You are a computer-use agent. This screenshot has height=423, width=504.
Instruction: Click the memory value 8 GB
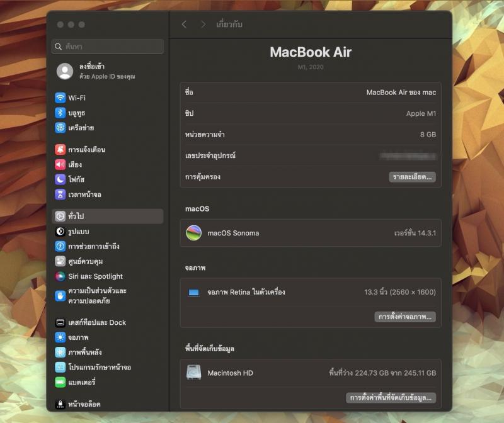pyautogui.click(x=428, y=135)
